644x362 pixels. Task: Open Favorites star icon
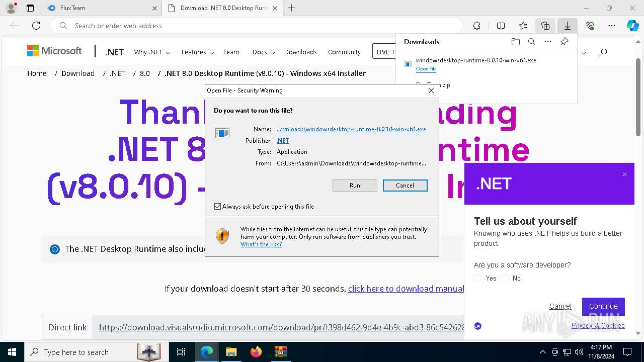tap(523, 26)
